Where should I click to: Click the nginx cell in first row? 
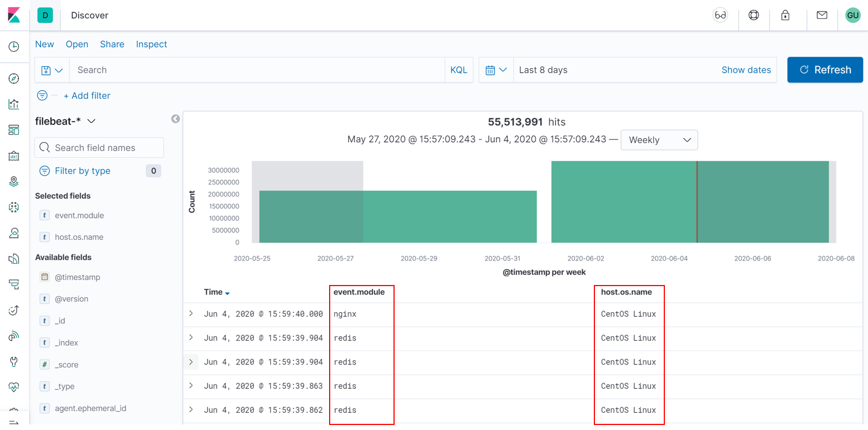[x=345, y=314]
